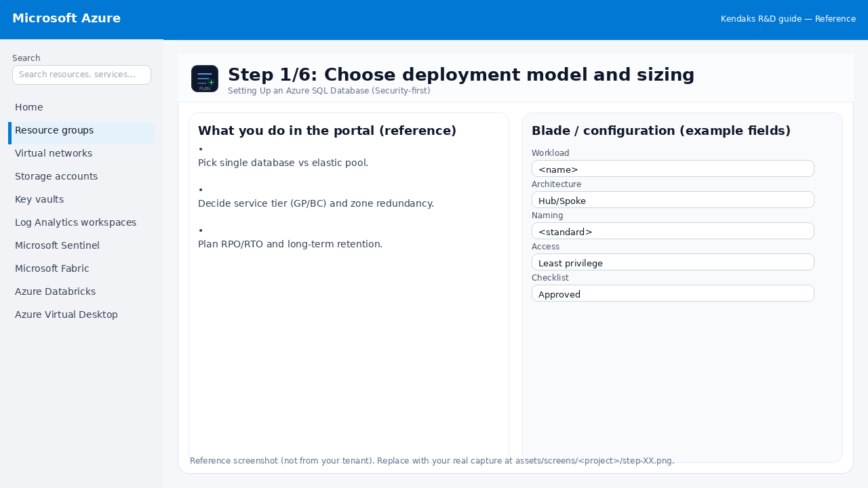
Task: Click the Reference screenshot footer note
Action: (x=432, y=460)
